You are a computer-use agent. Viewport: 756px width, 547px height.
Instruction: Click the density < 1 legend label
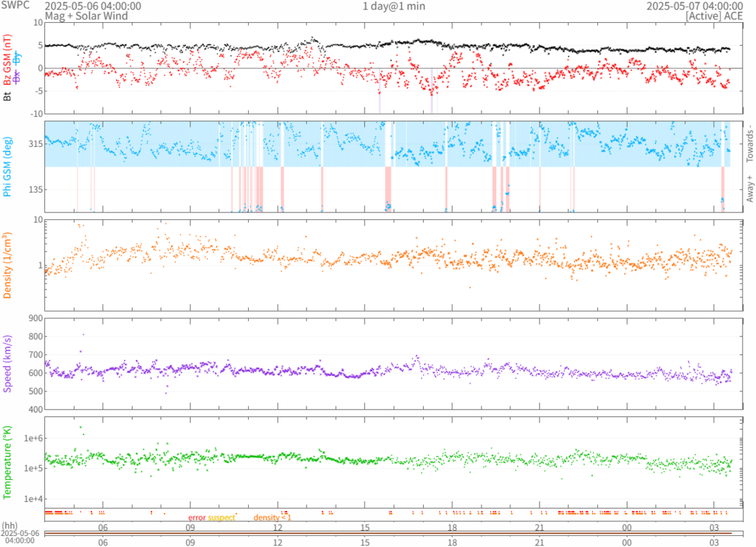click(272, 518)
